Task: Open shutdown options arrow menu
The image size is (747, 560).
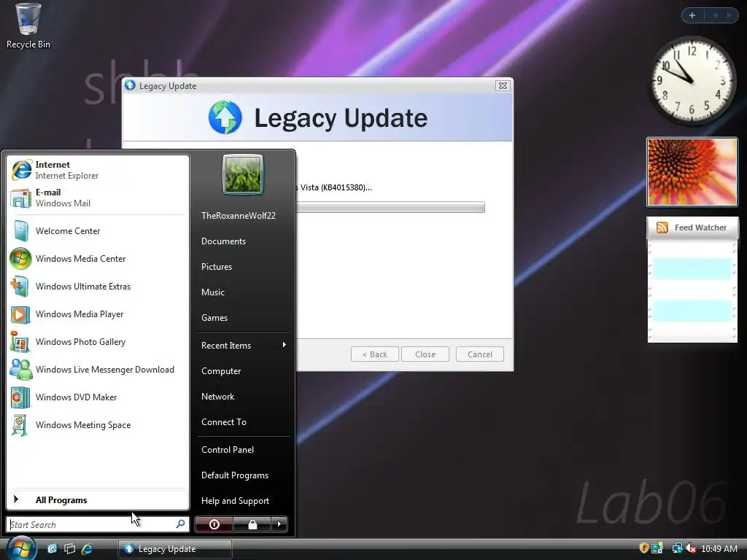Action: coord(279,524)
